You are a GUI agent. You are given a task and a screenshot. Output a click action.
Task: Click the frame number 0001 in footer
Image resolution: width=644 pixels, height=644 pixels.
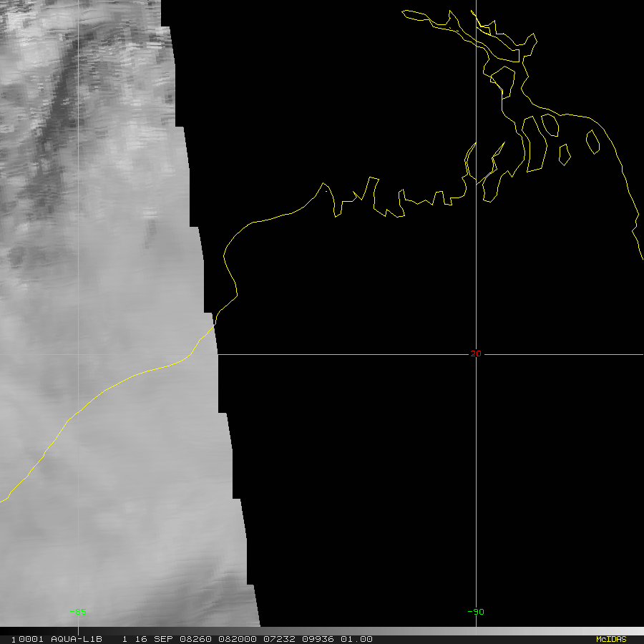(31, 639)
